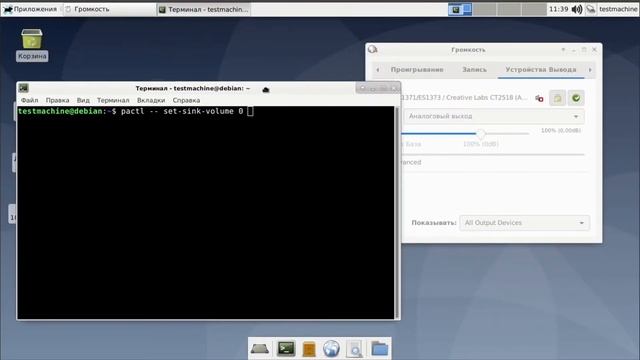Open the testmachine user menu
640x360 pixels.
click(x=618, y=9)
